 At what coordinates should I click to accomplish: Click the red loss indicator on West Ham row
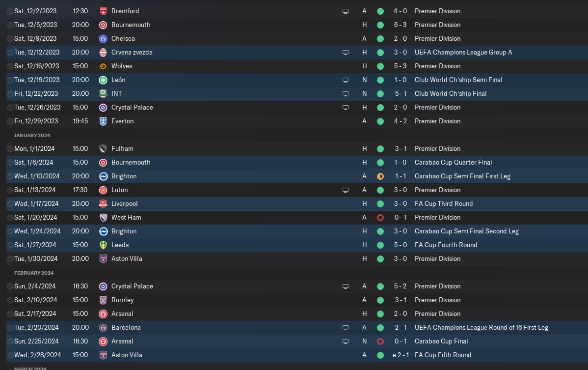click(380, 218)
